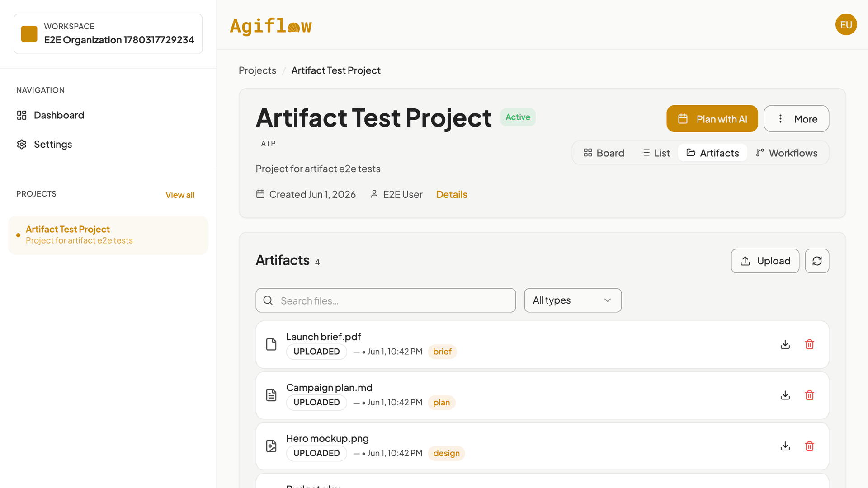Screen dimensions: 868x488
Task: Click the search magnifier icon
Action: [x=268, y=300]
